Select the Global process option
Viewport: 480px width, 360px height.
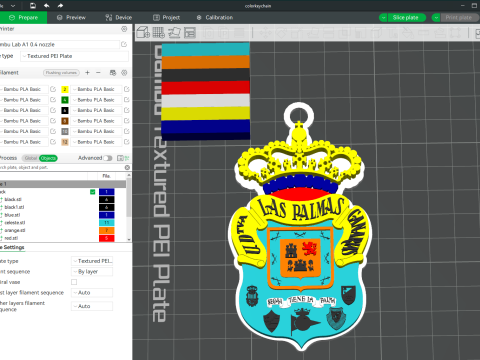[x=31, y=158]
